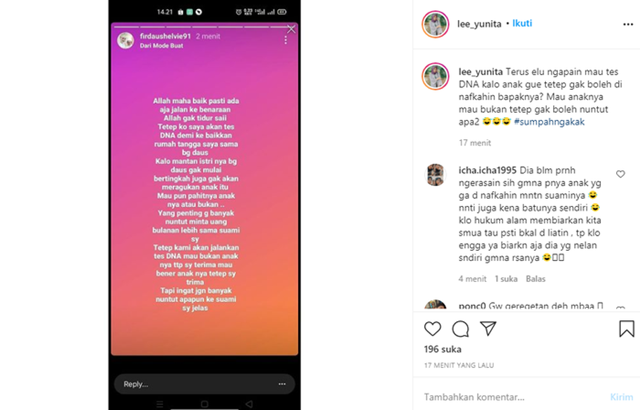This screenshot has height=410, width=640.
Task: View lee_yunita's header profile picture
Action: click(x=436, y=24)
